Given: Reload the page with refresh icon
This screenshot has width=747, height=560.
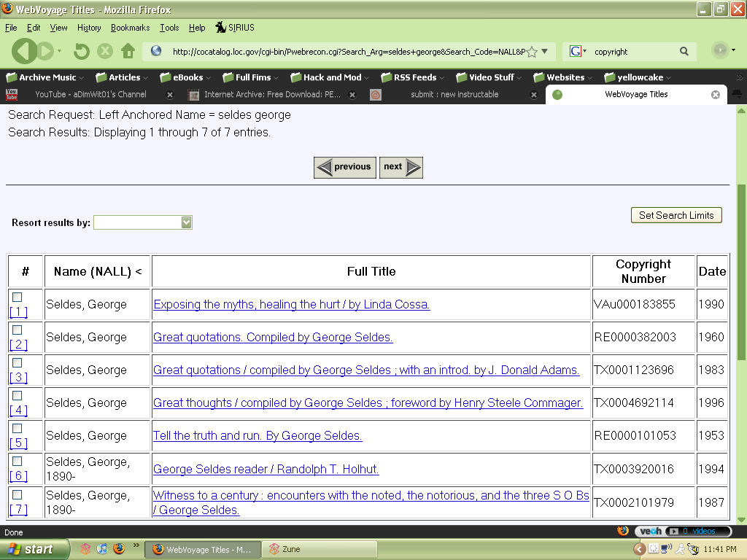Looking at the screenshot, I should point(82,51).
